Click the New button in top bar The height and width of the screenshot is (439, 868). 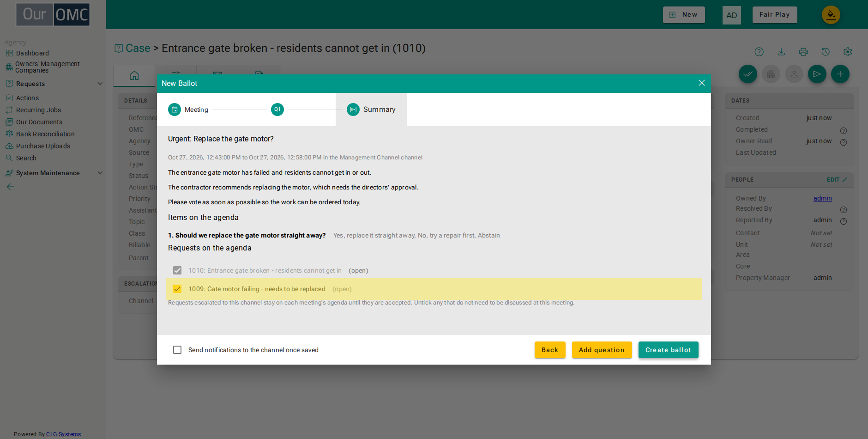pos(684,15)
